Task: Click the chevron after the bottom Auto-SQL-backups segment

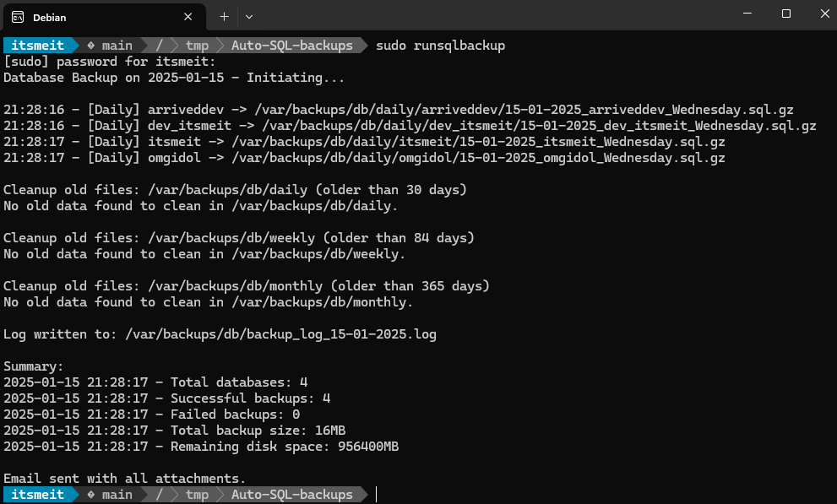Action: tap(361, 495)
